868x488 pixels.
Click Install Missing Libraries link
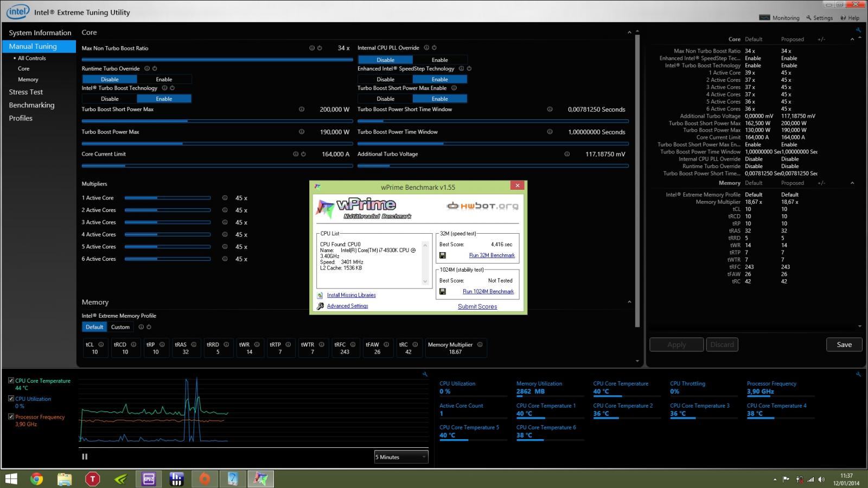click(x=352, y=295)
